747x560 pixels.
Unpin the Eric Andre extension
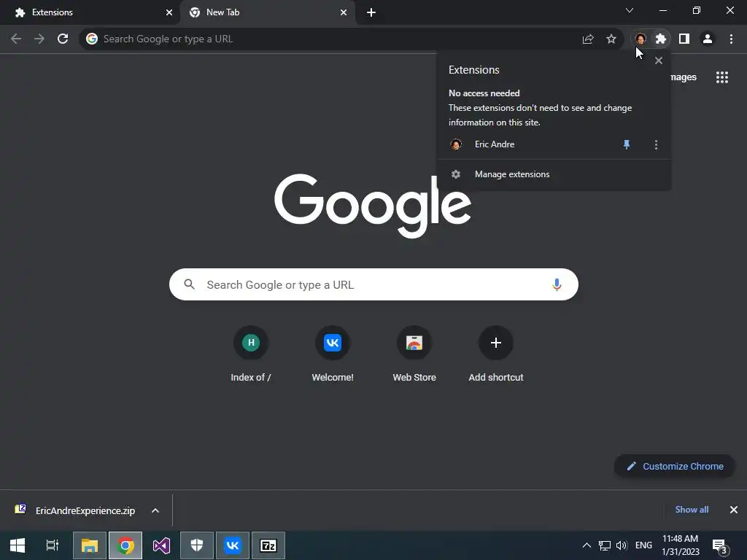point(627,144)
